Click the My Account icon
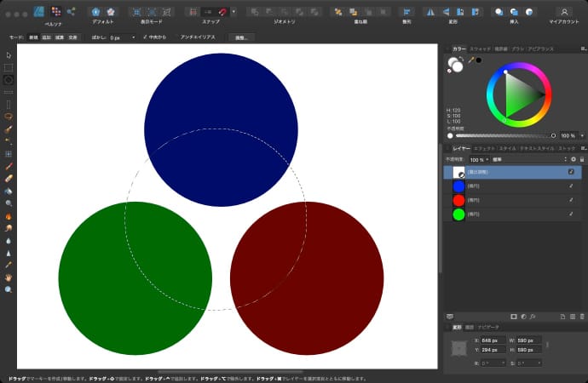 [x=563, y=12]
